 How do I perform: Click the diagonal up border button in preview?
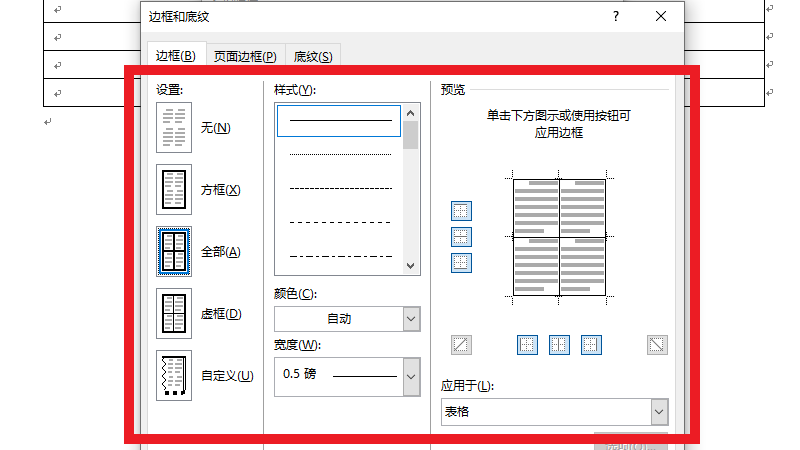[x=461, y=345]
